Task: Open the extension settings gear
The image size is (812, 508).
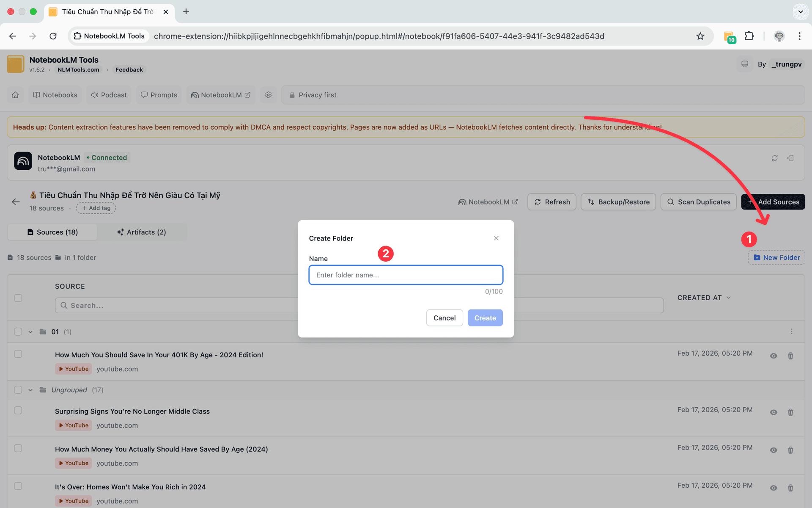Action: click(x=268, y=95)
